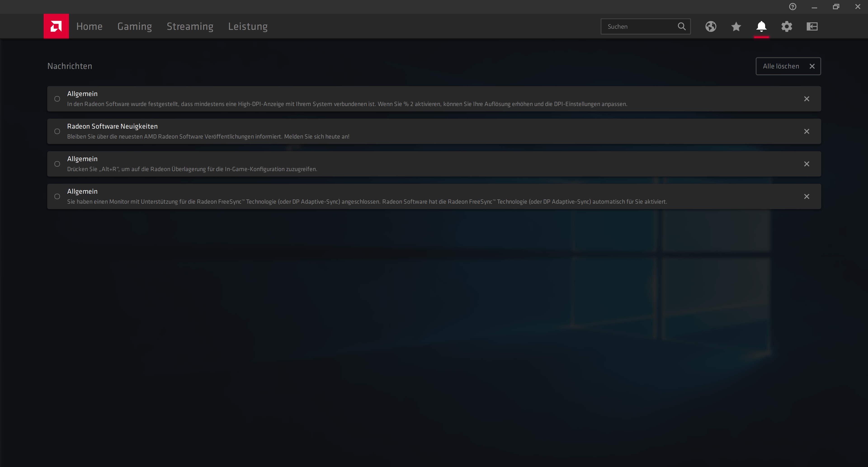
Task: Open the help question mark icon
Action: pyautogui.click(x=793, y=7)
